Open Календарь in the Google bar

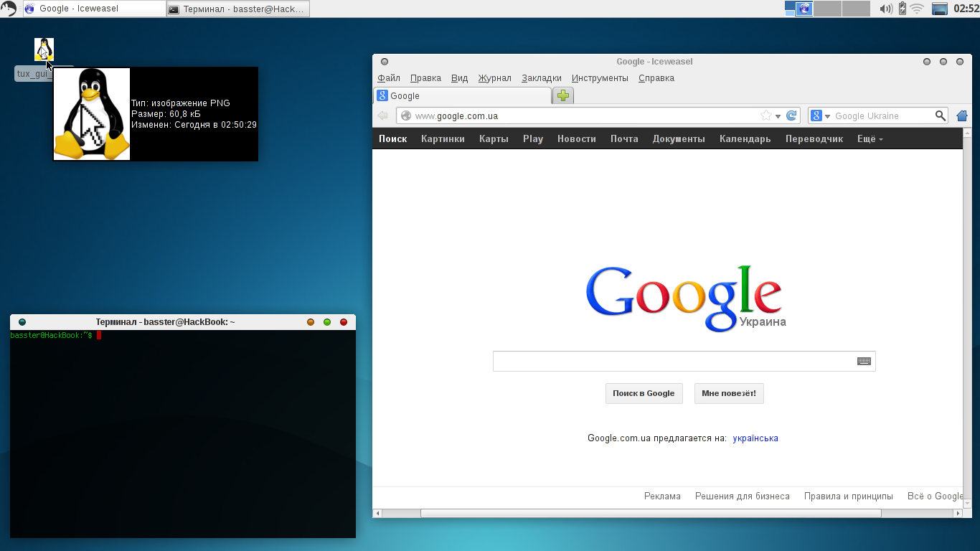[745, 139]
